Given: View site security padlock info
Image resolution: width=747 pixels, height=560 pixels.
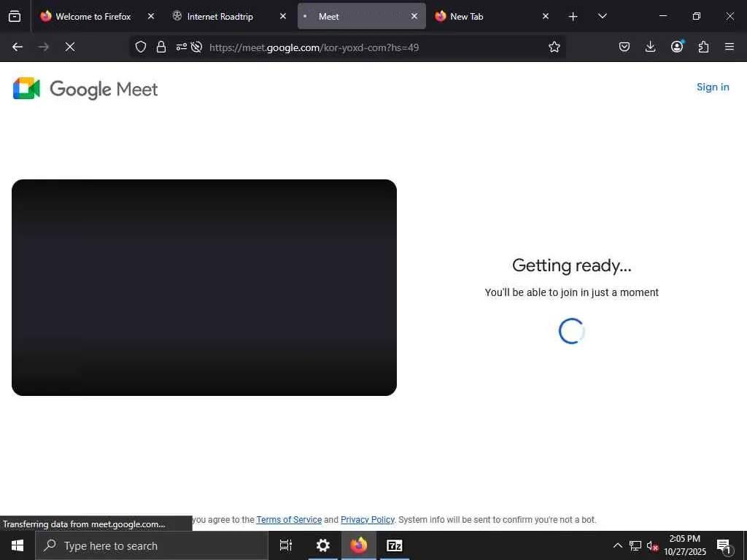Looking at the screenshot, I should click(x=161, y=47).
